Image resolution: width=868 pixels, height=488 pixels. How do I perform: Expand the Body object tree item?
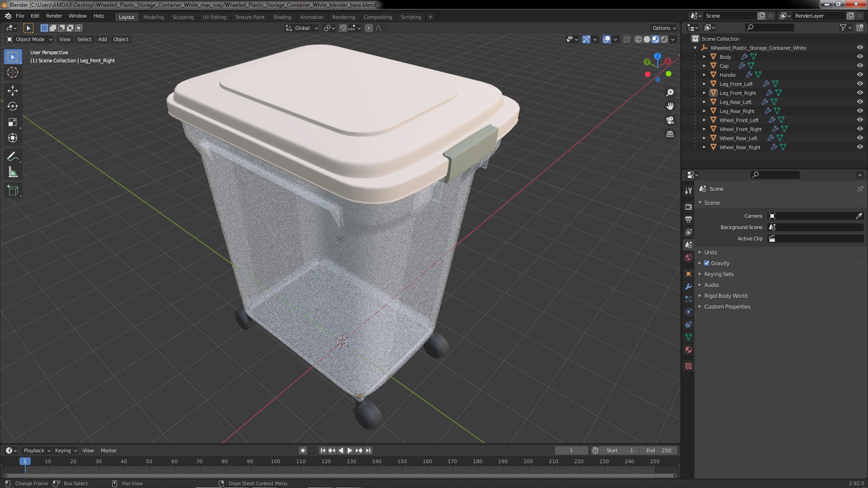pyautogui.click(x=704, y=56)
